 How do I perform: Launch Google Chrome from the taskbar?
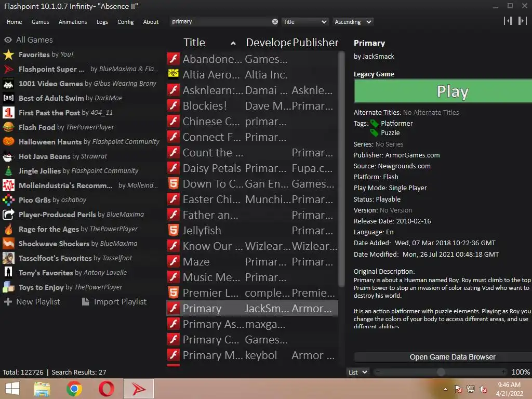point(74,389)
